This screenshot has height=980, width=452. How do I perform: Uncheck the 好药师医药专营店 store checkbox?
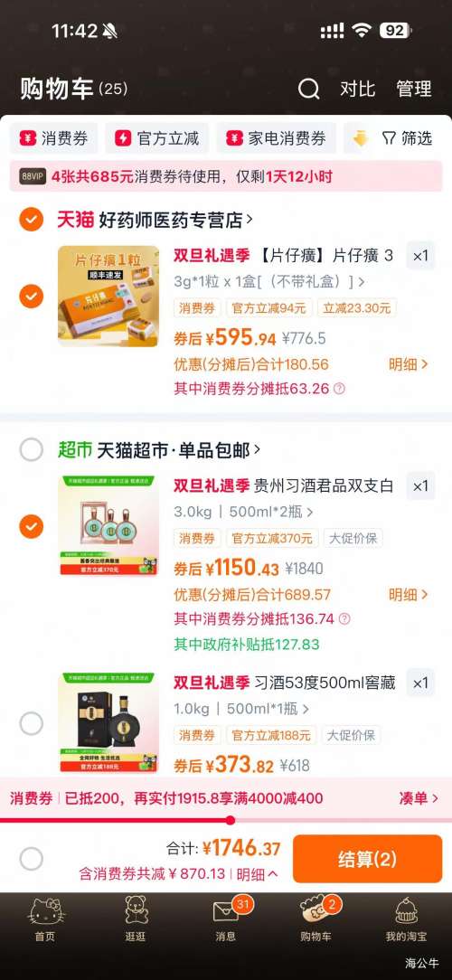(x=32, y=220)
